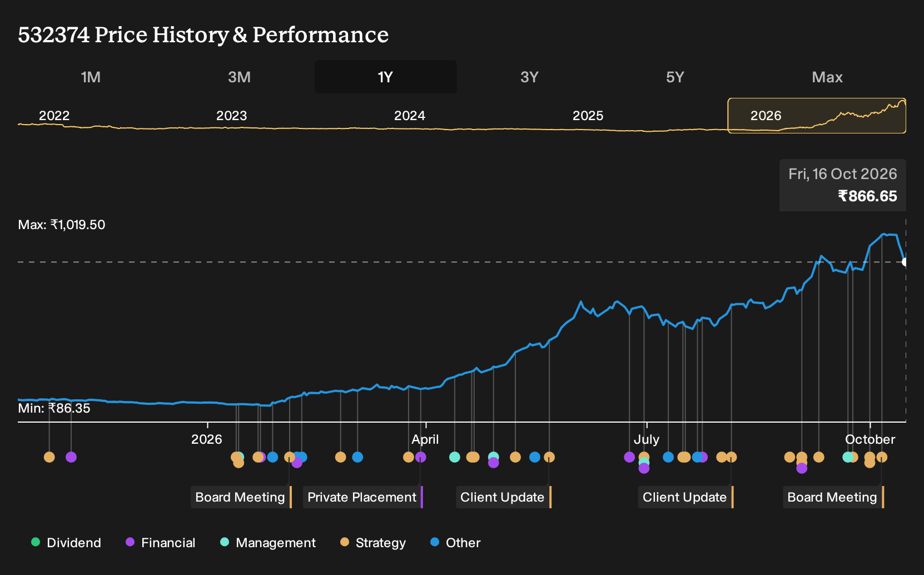This screenshot has height=575, width=924.
Task: Toggle the Other legend filter
Action: [x=455, y=543]
